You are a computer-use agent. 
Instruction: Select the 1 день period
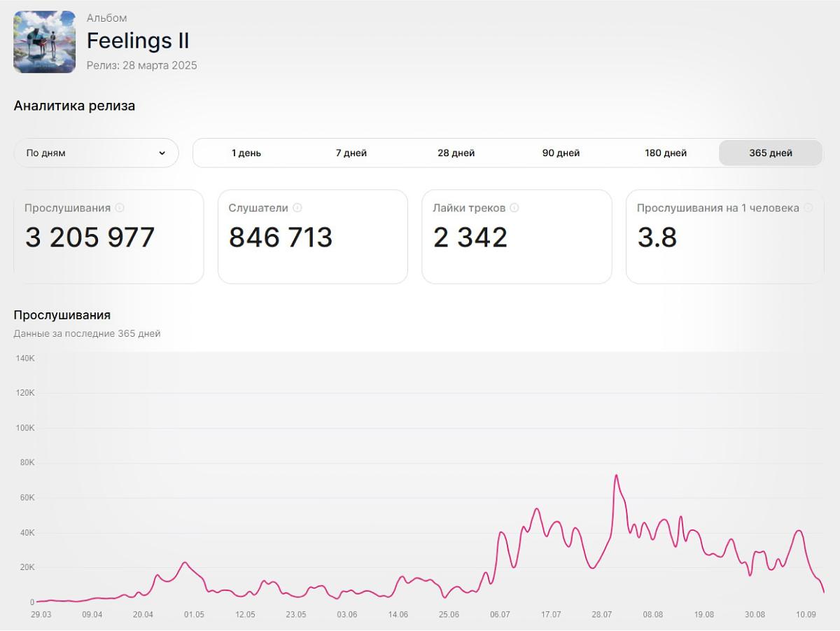coord(246,153)
